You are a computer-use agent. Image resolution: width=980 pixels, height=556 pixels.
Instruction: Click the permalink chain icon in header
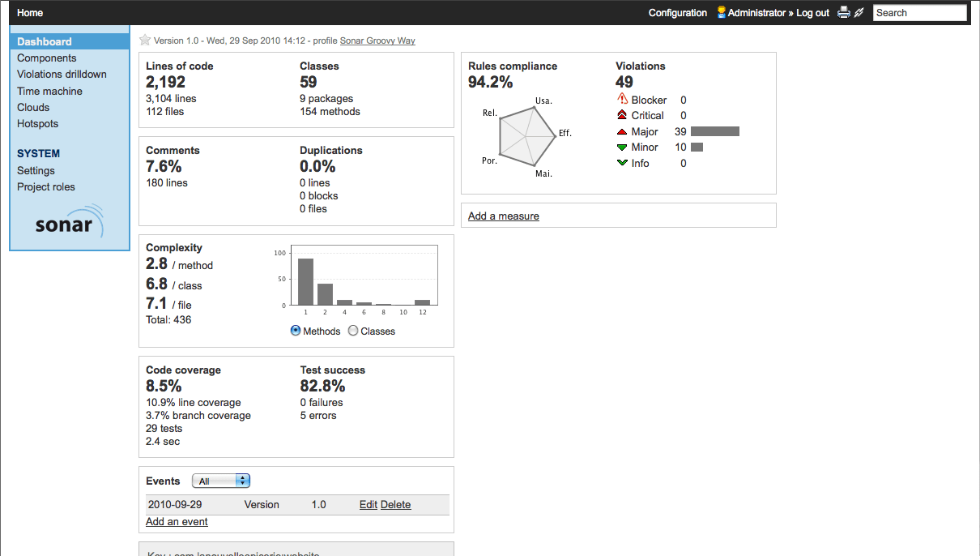(859, 12)
